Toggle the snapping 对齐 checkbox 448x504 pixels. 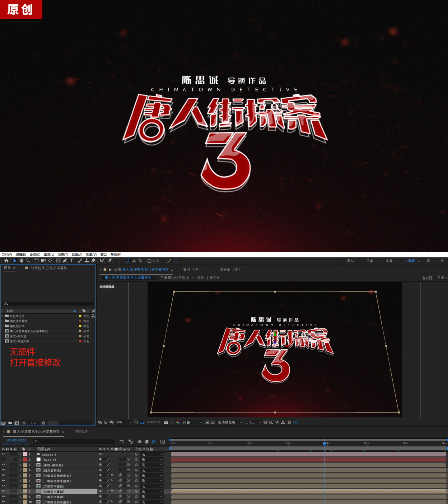[149, 261]
